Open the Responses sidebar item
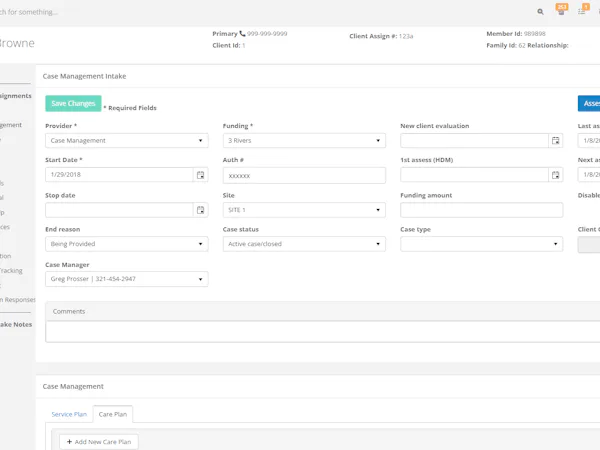This screenshot has height=450, width=600. (x=18, y=300)
